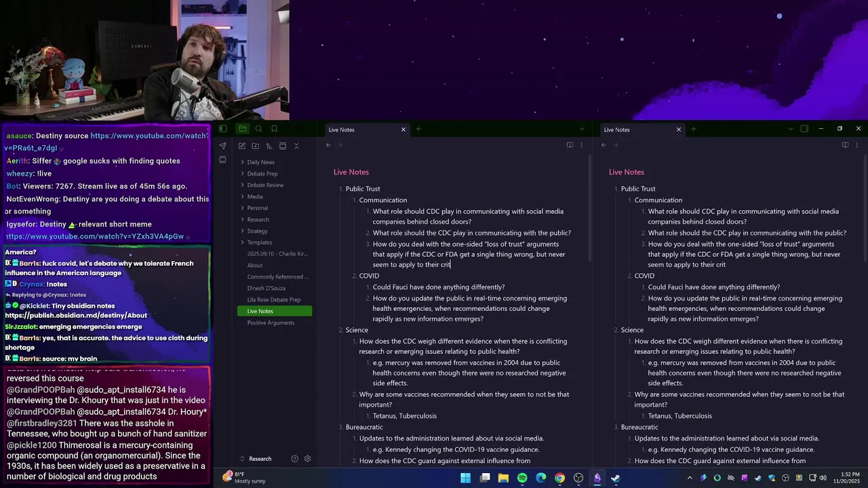The height and width of the screenshot is (488, 868).
Task: Open the publish.obsidian.md/destiny/About chat link
Action: tap(76, 315)
